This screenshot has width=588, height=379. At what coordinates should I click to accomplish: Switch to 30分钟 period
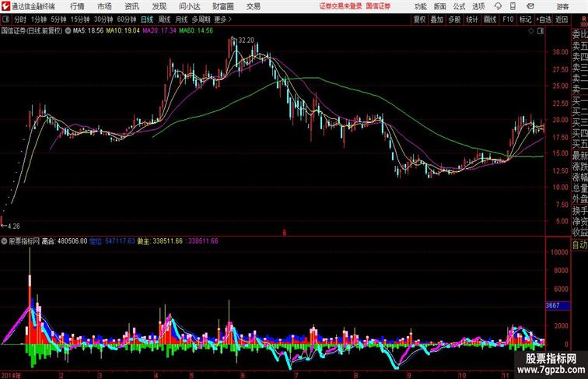tap(103, 19)
